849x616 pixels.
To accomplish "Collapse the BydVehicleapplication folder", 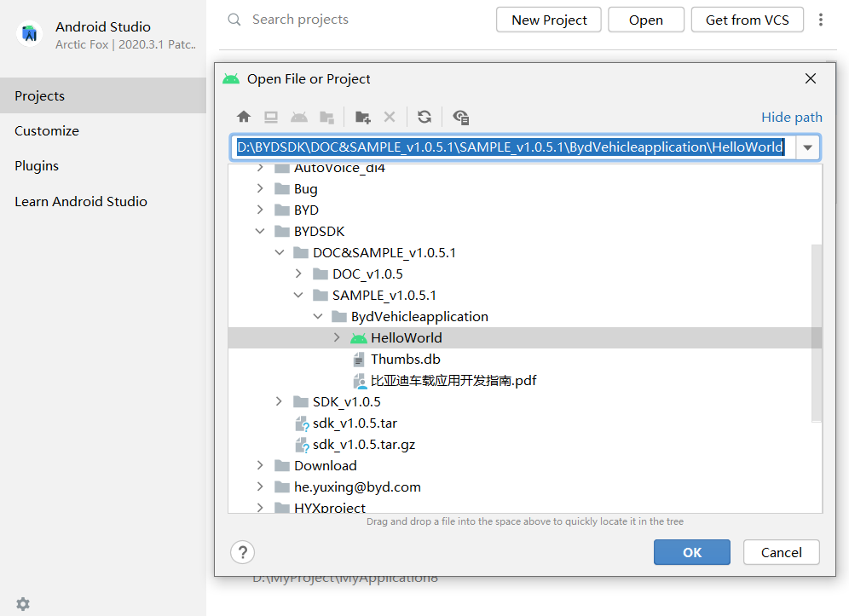I will [318, 316].
